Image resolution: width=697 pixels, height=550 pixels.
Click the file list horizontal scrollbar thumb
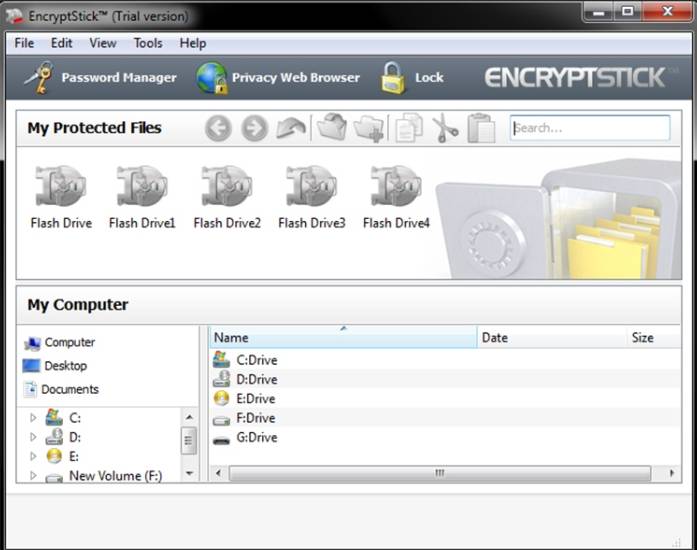pos(440,473)
